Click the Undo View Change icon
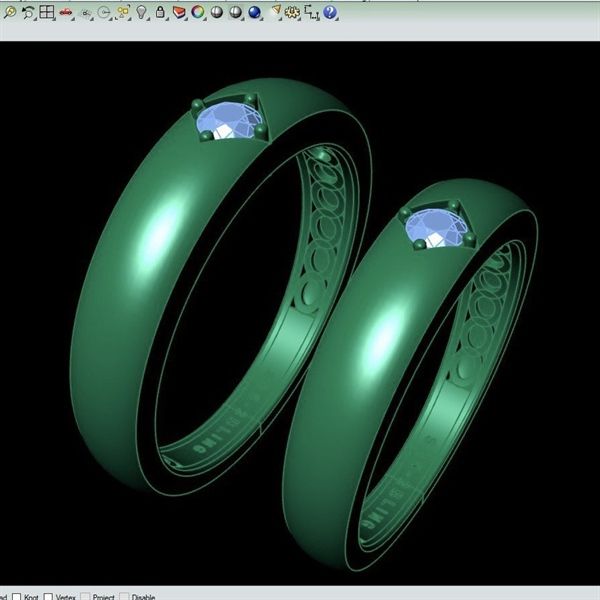600x600 pixels. pyautogui.click(x=28, y=12)
